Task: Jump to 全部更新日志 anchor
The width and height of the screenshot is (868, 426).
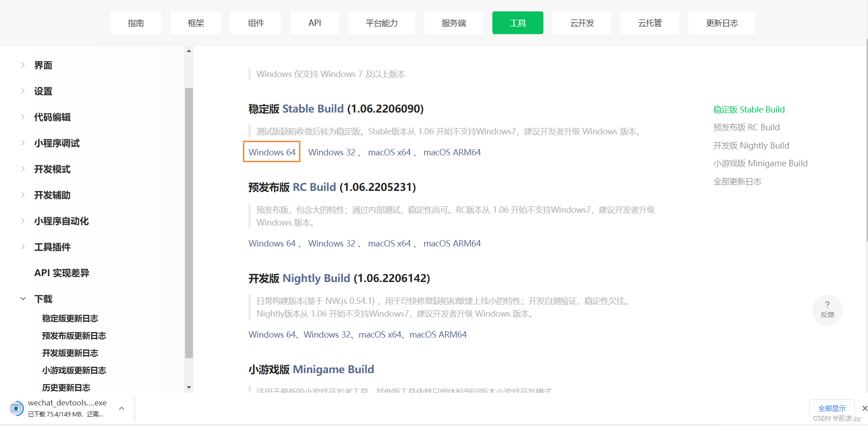Action: pos(737,181)
